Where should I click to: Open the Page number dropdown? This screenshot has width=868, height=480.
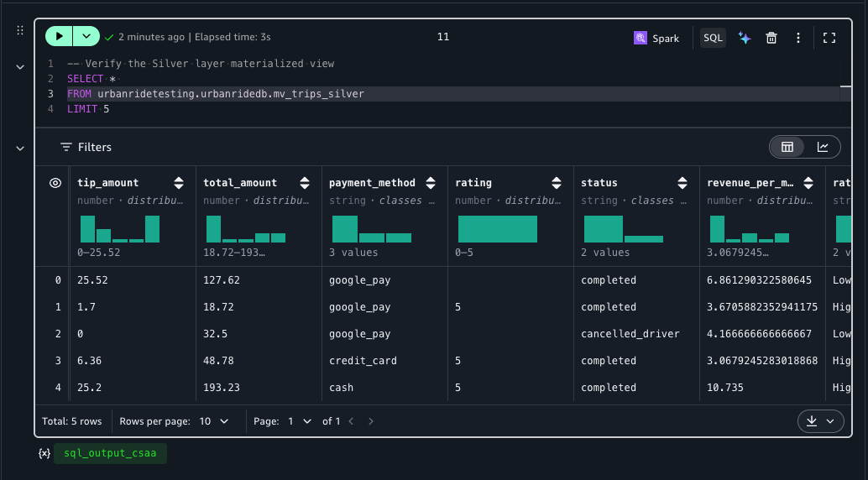tap(300, 421)
